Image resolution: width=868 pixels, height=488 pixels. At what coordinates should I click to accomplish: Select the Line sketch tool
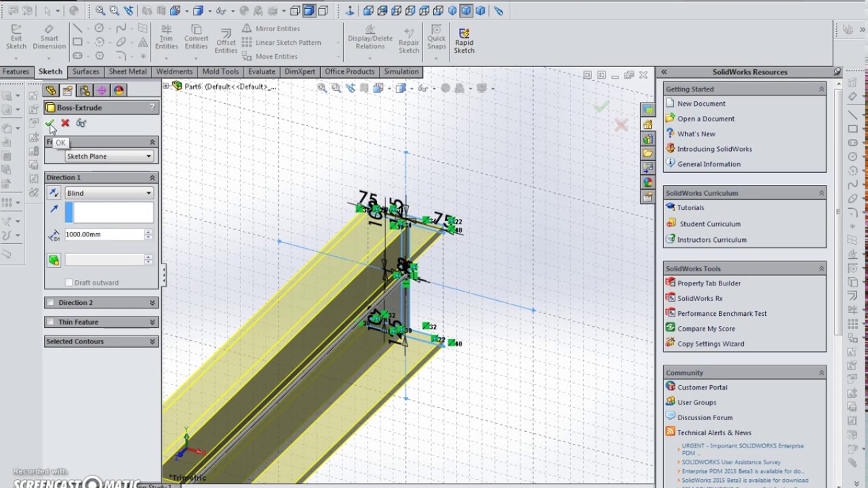(x=77, y=28)
